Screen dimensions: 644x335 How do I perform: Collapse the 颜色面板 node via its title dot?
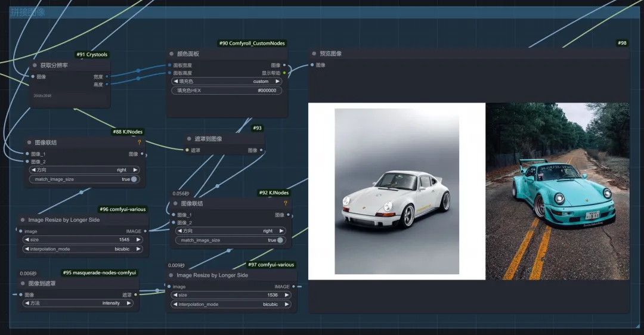click(172, 54)
